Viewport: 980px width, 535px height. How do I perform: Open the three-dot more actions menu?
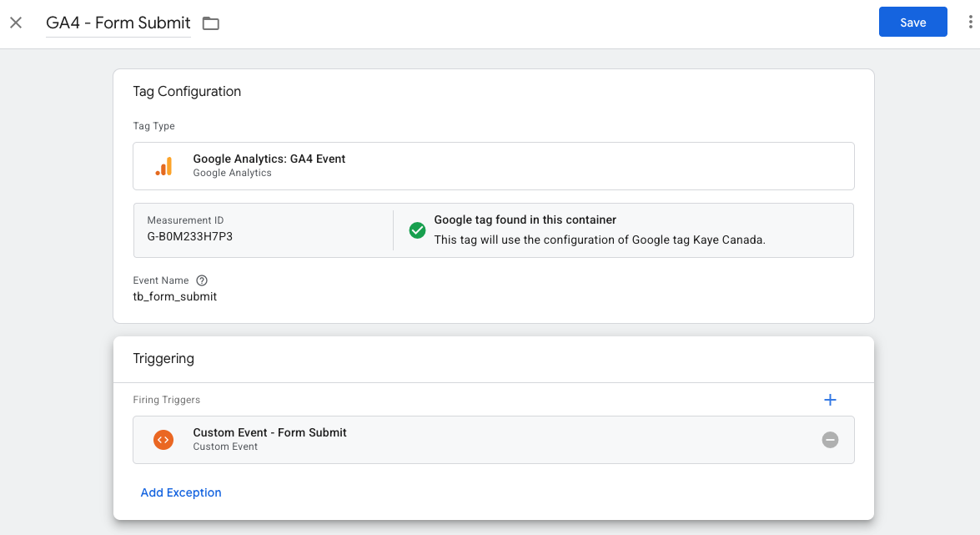[x=970, y=22]
